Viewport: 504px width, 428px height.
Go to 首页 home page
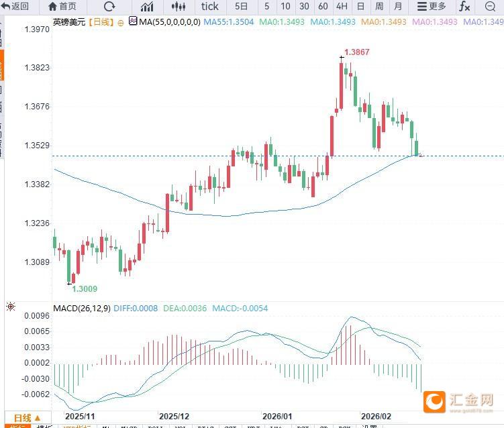[x=62, y=7]
